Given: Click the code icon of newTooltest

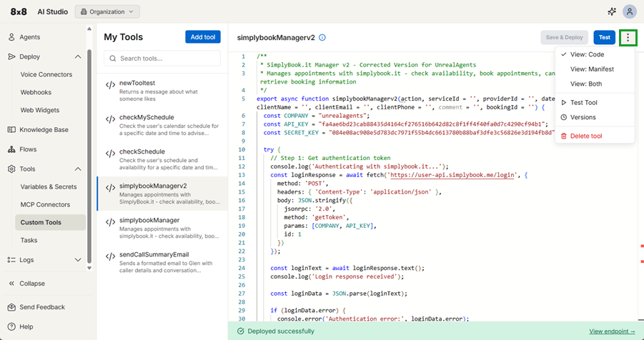Looking at the screenshot, I should pyautogui.click(x=110, y=85).
